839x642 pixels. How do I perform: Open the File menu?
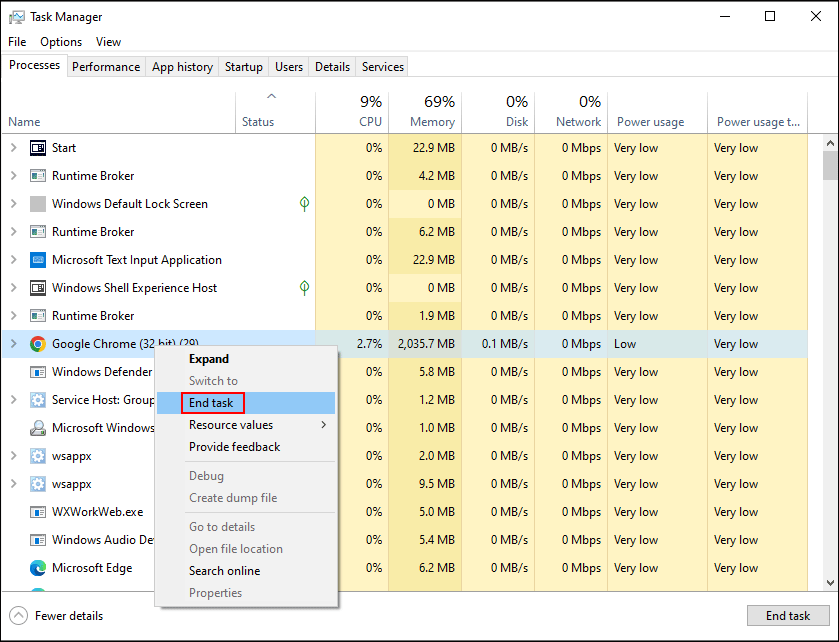tap(17, 42)
